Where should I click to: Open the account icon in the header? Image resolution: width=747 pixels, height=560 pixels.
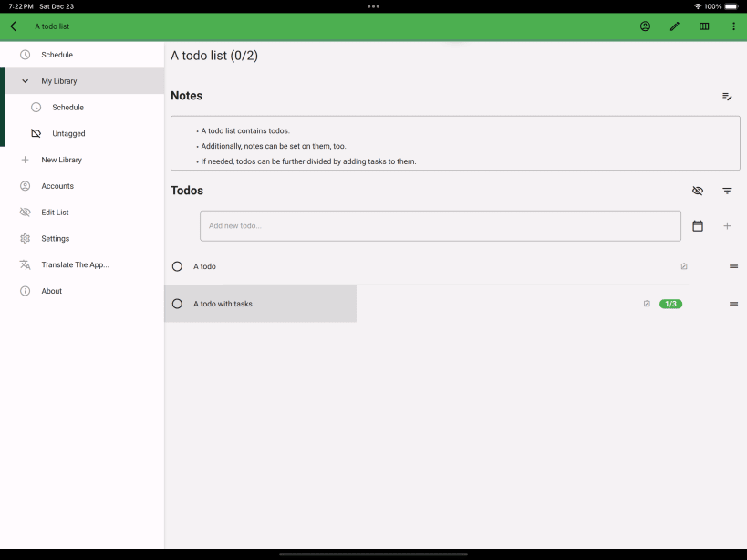click(645, 26)
